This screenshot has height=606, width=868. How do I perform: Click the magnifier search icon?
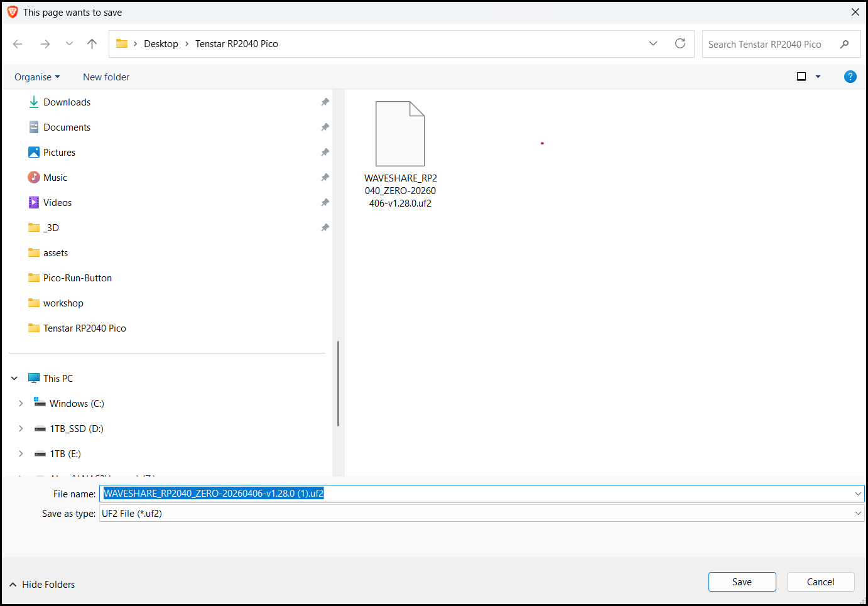[845, 44]
